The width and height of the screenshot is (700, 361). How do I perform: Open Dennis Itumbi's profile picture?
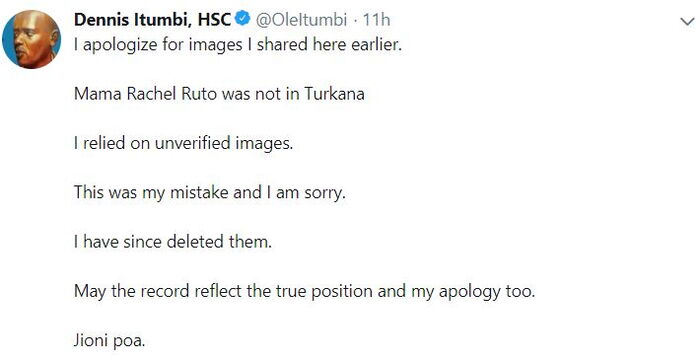pyautogui.click(x=31, y=39)
